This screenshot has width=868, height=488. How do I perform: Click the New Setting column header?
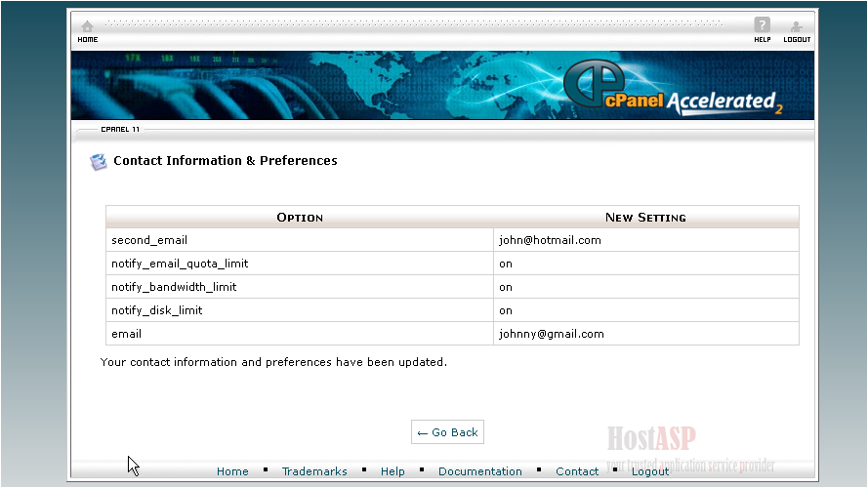(x=645, y=217)
